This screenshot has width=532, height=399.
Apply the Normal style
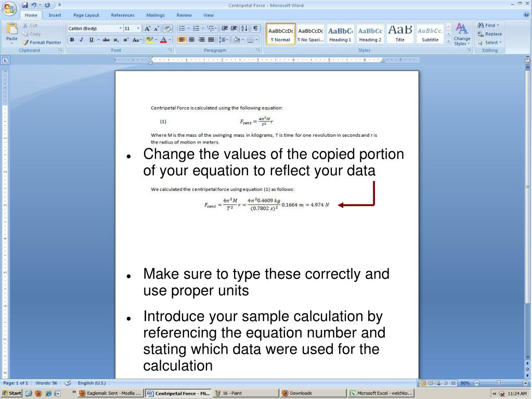click(281, 34)
